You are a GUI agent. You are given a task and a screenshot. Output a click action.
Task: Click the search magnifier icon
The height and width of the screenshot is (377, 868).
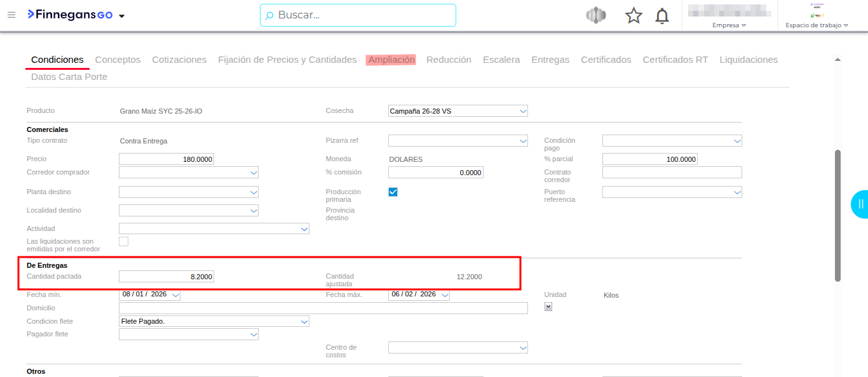(269, 15)
